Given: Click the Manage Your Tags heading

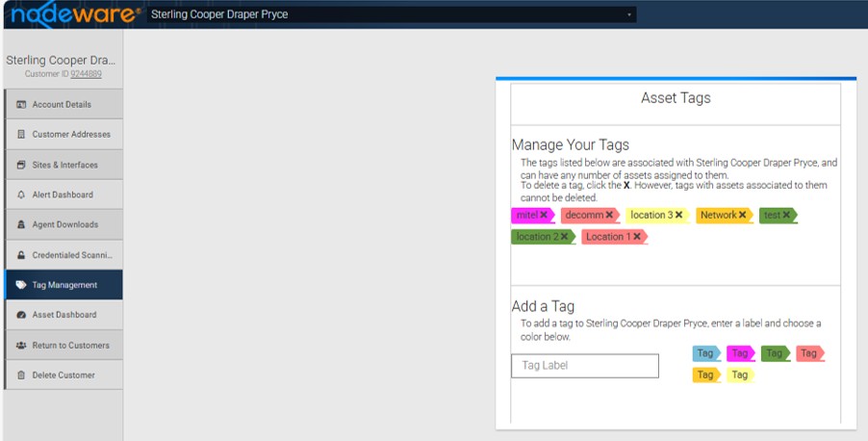Looking at the screenshot, I should coord(571,145).
